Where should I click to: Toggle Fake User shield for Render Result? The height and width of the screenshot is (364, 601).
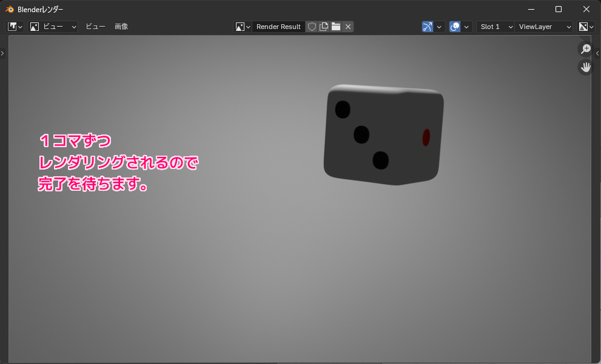(311, 26)
